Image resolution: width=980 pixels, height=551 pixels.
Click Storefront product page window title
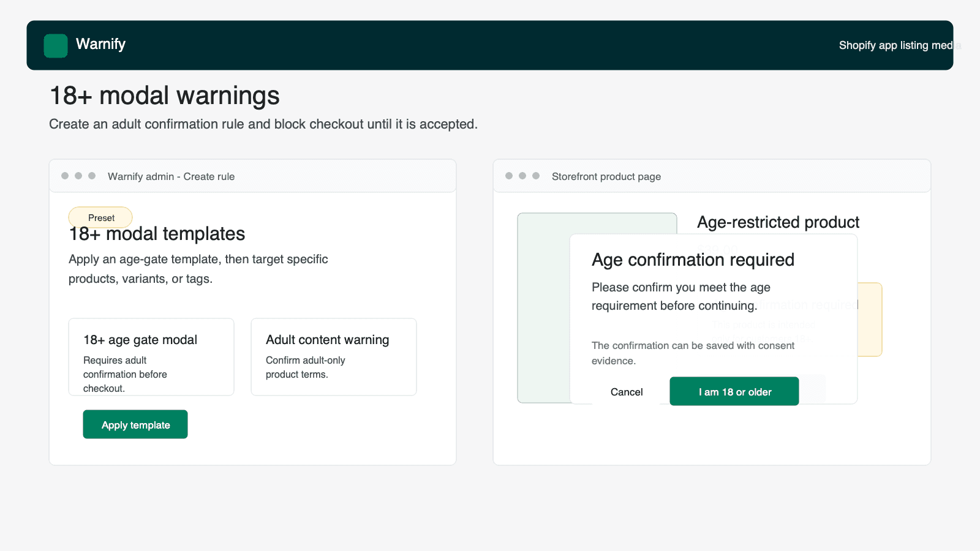[x=606, y=176]
